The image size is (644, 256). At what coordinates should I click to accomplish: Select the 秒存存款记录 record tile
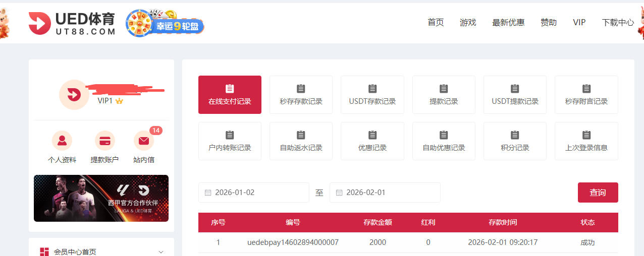(301, 95)
